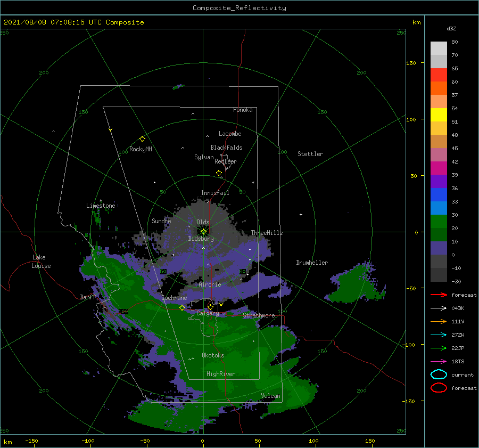Viewport: 479px width, 448px height.
Task: Click the Airdrie city label
Action: coord(210,284)
